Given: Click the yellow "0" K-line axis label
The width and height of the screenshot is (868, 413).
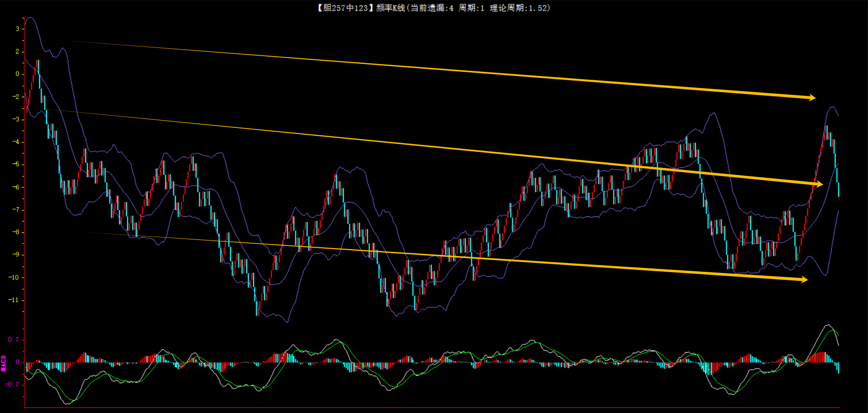Looking at the screenshot, I should coord(17,74).
